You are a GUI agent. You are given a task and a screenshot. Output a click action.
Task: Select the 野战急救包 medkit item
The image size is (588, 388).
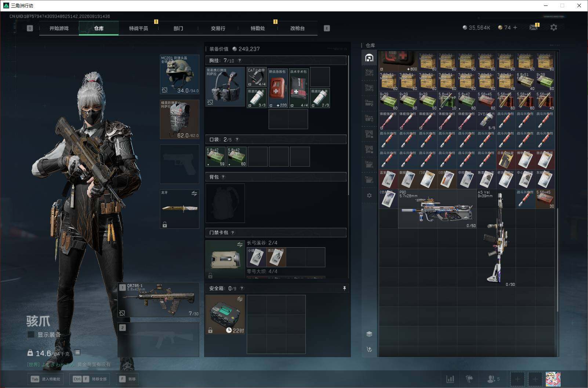(x=277, y=88)
